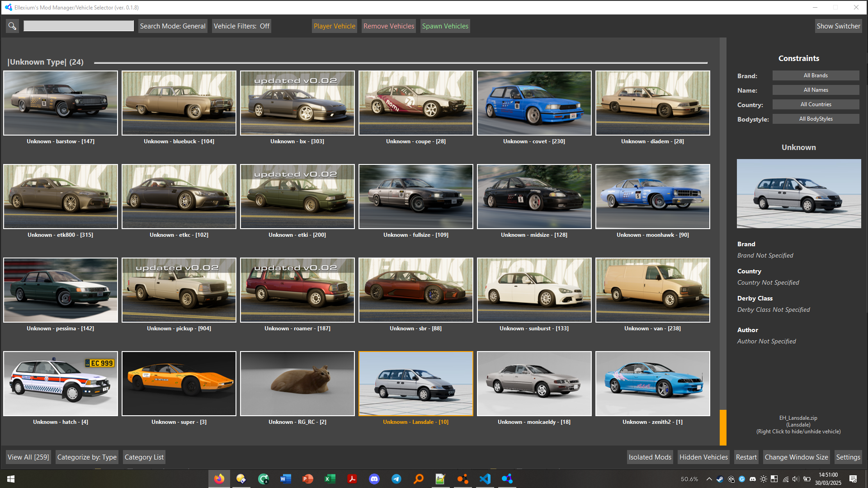
Task: Select the Remove Vehicles mode
Action: (x=388, y=26)
